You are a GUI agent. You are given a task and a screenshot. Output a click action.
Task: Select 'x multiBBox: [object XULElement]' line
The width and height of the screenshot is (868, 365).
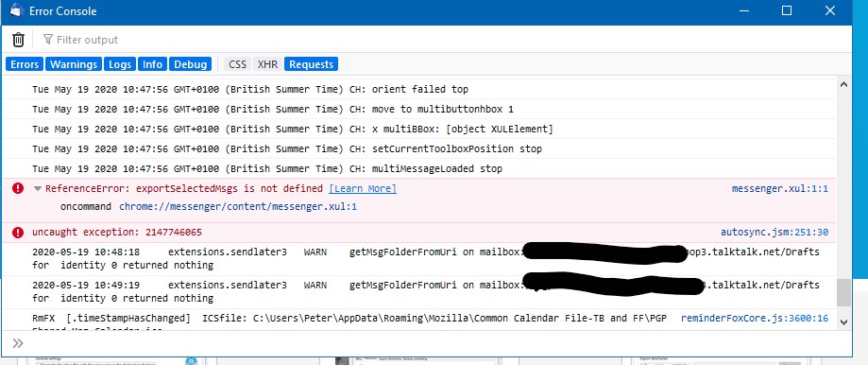(x=418, y=129)
